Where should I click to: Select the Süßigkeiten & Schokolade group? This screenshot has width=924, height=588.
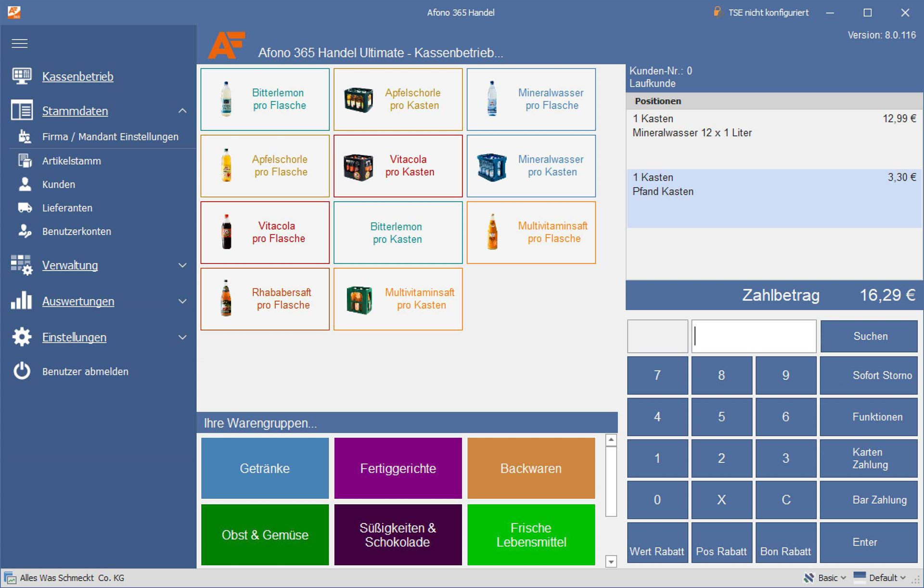[398, 535]
